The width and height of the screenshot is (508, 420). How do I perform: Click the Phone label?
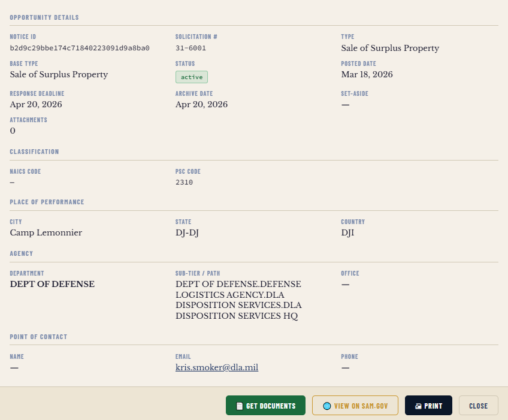click(349, 357)
